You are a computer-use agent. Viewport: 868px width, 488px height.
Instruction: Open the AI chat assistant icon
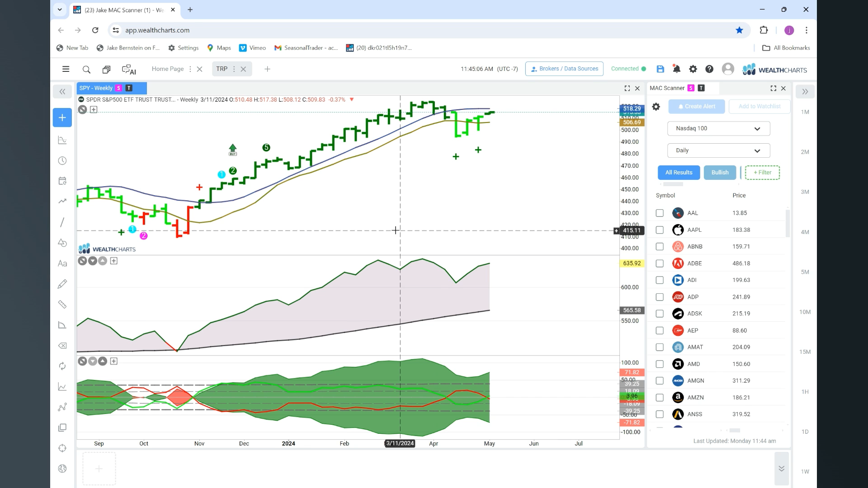tap(129, 70)
